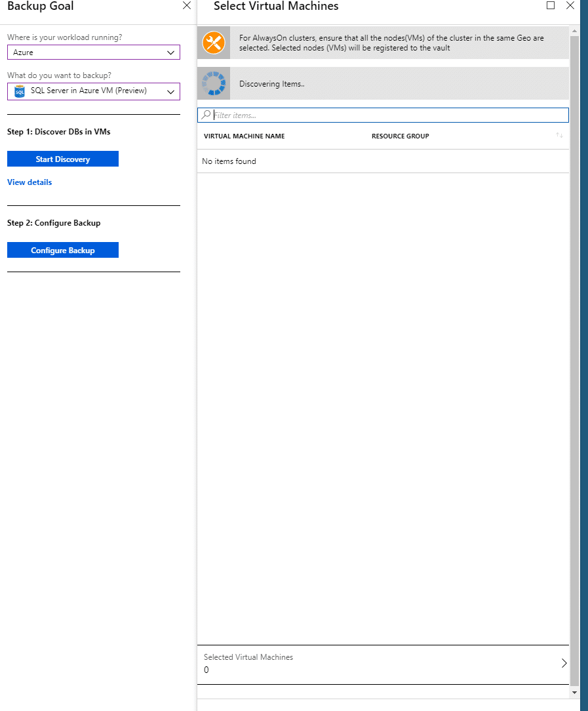This screenshot has width=588, height=711.
Task: Click the 'Discovering Items..' status text
Action: click(272, 84)
